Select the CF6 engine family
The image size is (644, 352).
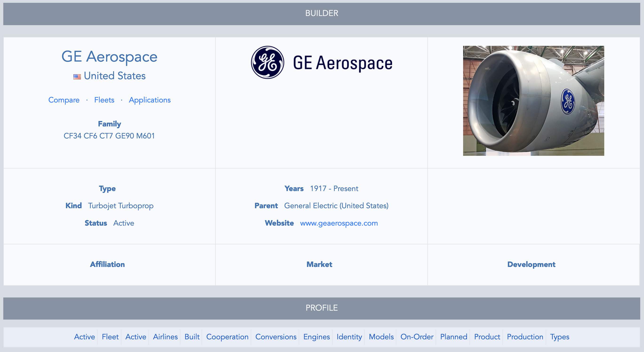pos(91,136)
